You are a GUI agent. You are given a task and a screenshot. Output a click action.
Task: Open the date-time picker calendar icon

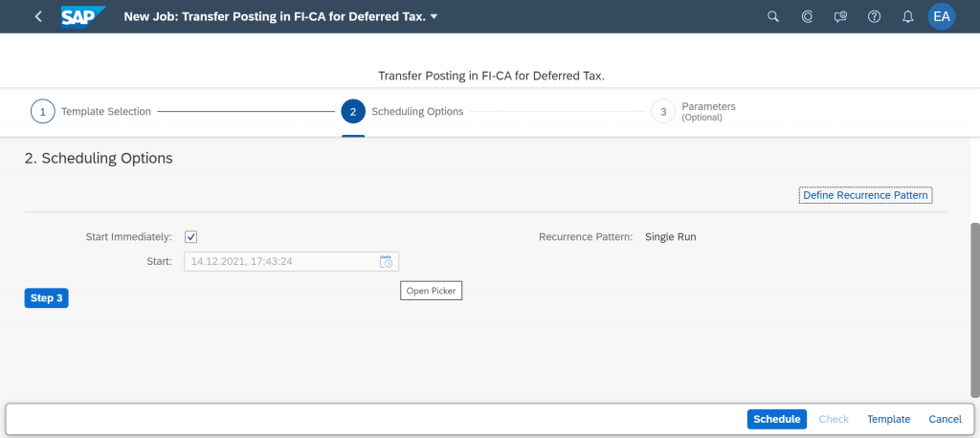point(387,262)
